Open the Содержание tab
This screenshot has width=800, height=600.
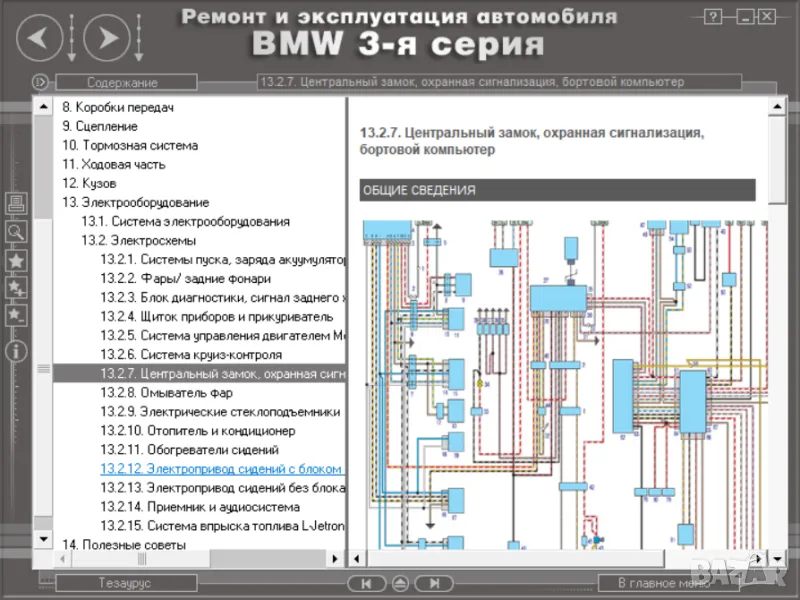tap(121, 82)
